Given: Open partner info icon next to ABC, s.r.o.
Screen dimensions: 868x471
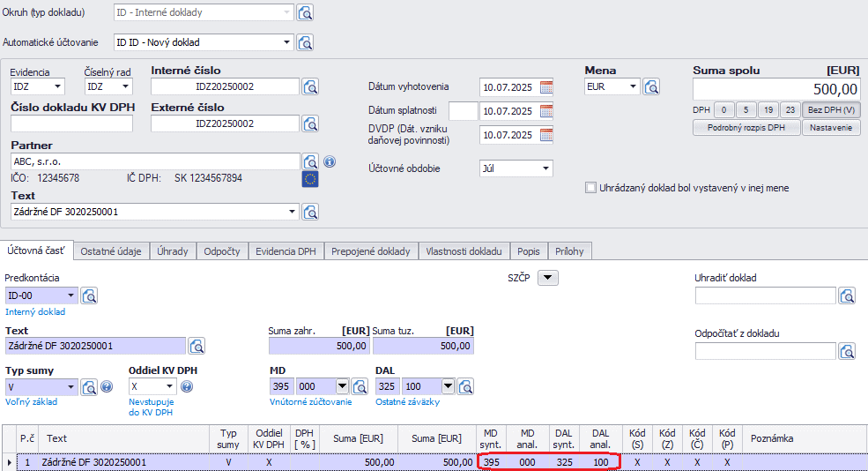Looking at the screenshot, I should pyautogui.click(x=330, y=162).
